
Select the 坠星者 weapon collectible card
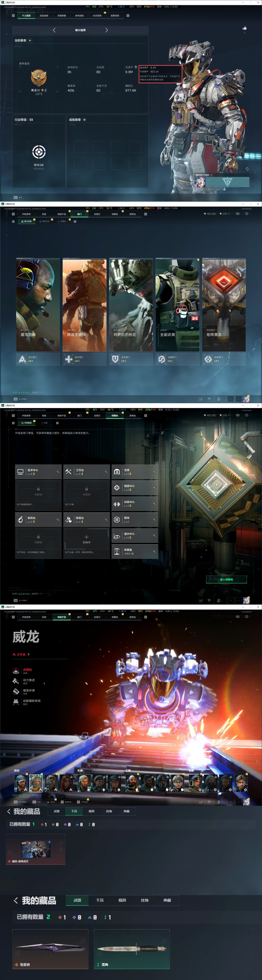50,949
